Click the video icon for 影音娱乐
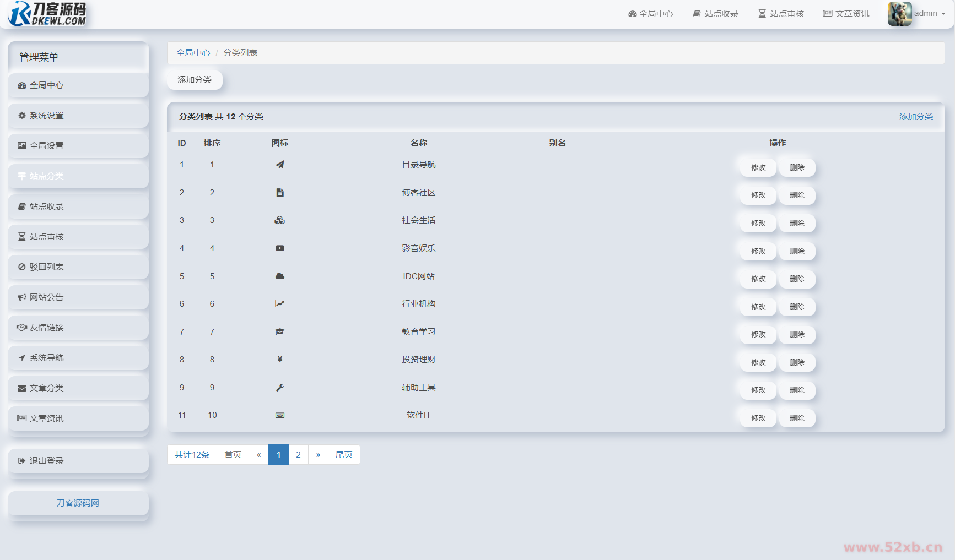The width and height of the screenshot is (955, 560). tap(280, 248)
